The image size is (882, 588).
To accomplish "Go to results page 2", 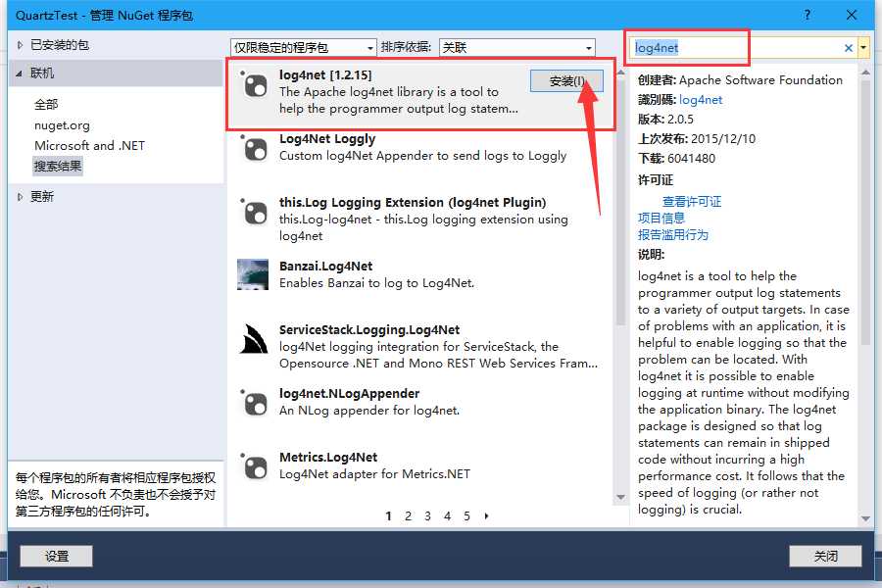I will (x=408, y=516).
